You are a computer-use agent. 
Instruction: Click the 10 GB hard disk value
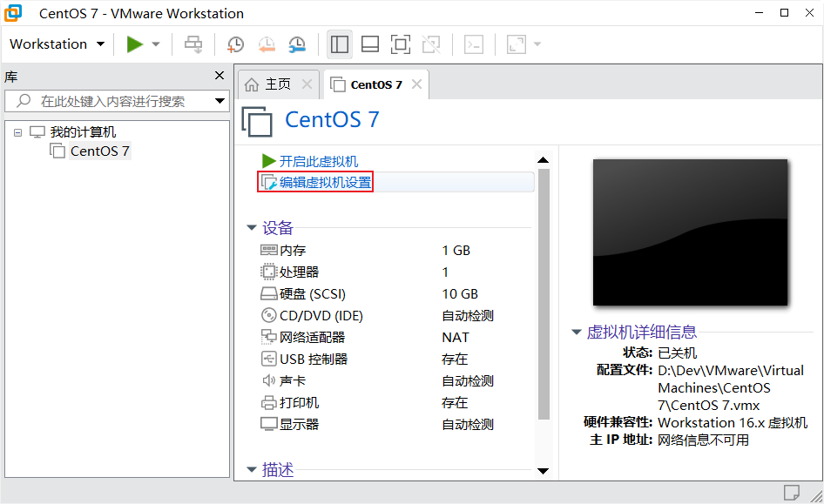[x=461, y=294]
